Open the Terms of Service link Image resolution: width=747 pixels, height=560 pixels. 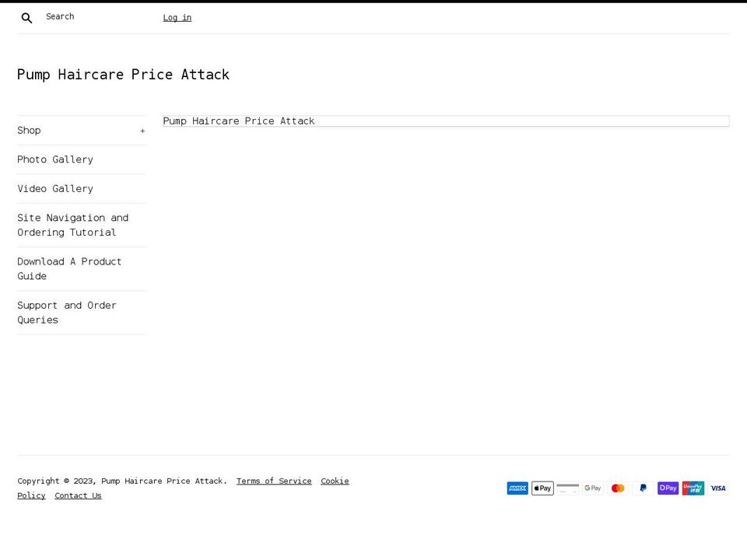click(274, 481)
